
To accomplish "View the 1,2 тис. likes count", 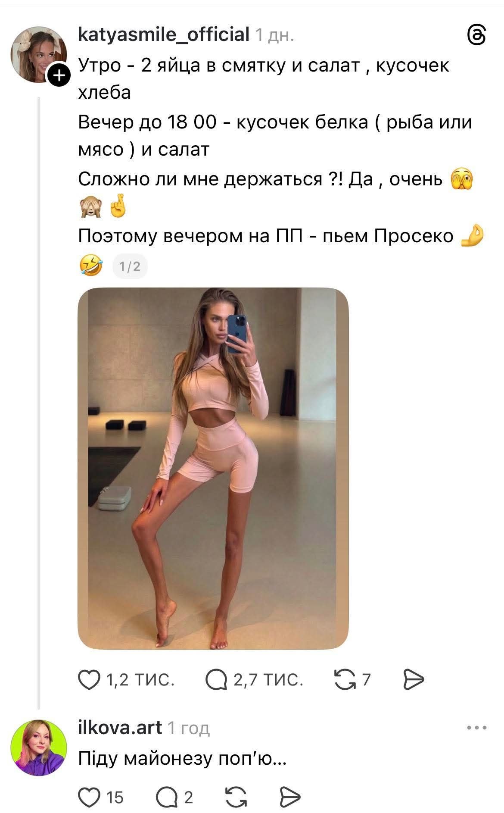I will (x=140, y=680).
